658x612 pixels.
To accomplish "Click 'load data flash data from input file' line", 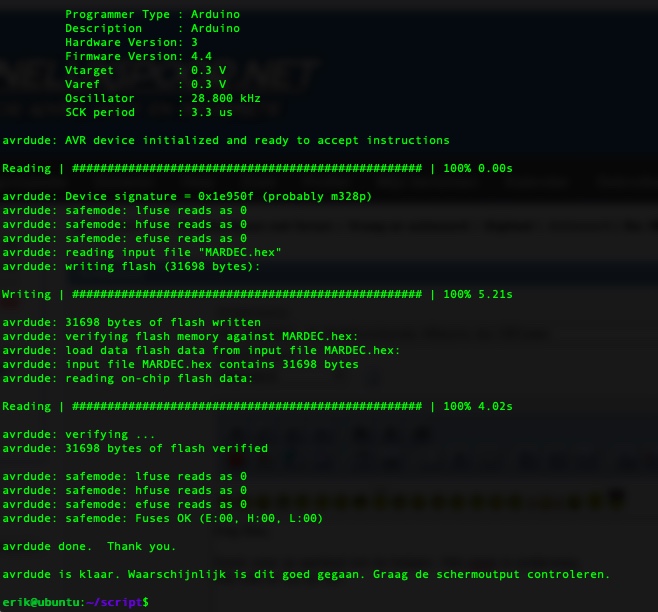I will tap(201, 350).
